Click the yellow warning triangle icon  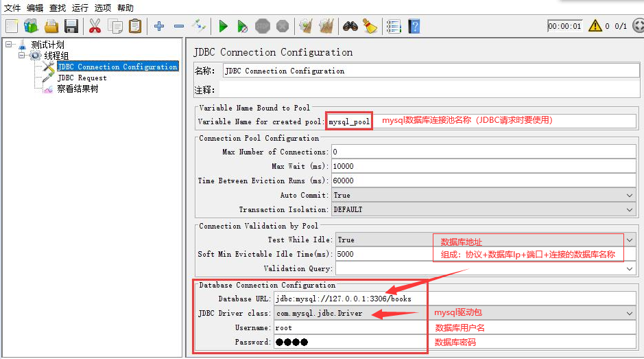point(595,26)
